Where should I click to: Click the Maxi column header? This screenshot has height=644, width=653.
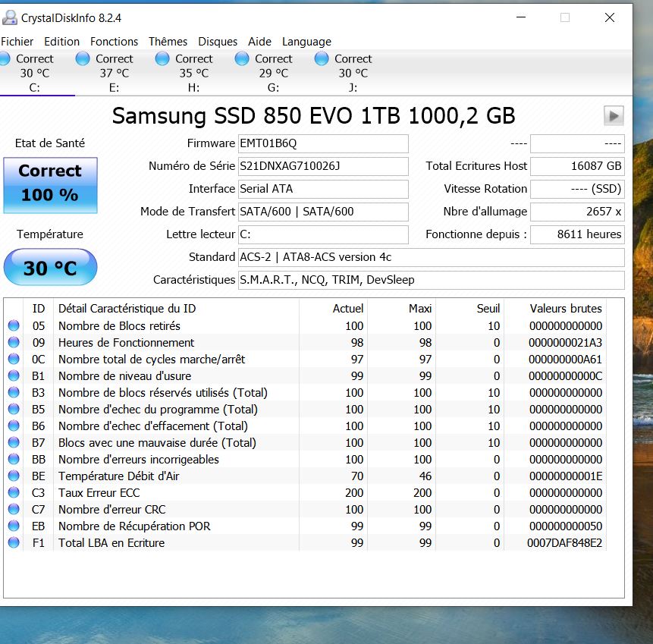tap(401, 309)
